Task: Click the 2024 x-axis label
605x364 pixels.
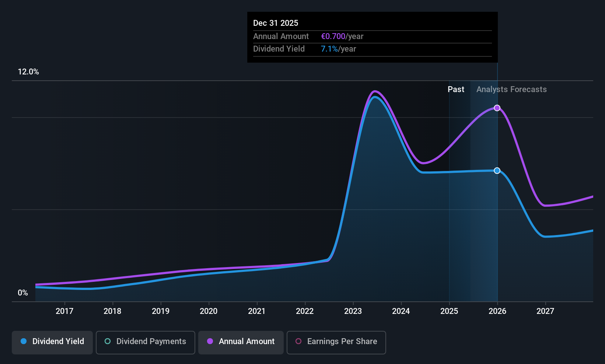Action: coord(401,311)
